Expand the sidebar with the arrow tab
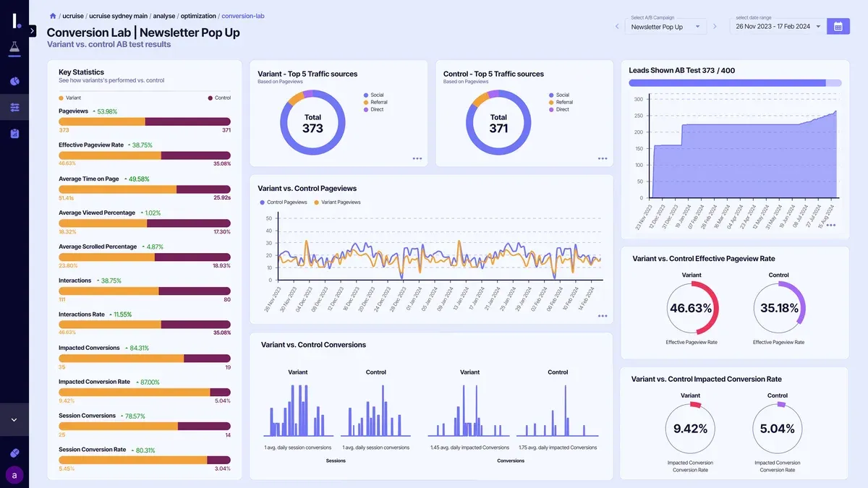The width and height of the screenshot is (868, 488). click(32, 30)
